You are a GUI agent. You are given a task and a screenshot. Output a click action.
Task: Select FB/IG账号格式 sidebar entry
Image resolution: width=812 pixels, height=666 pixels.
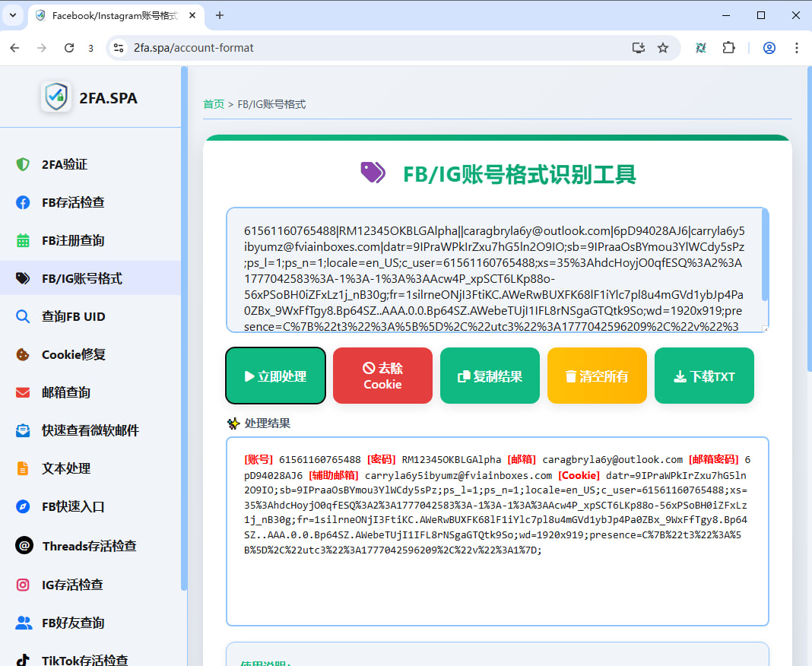pyautogui.click(x=90, y=278)
